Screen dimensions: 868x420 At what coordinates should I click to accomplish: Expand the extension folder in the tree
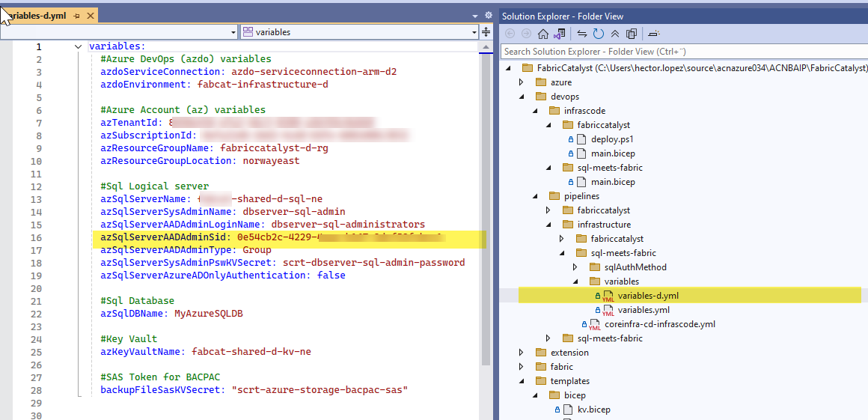522,353
